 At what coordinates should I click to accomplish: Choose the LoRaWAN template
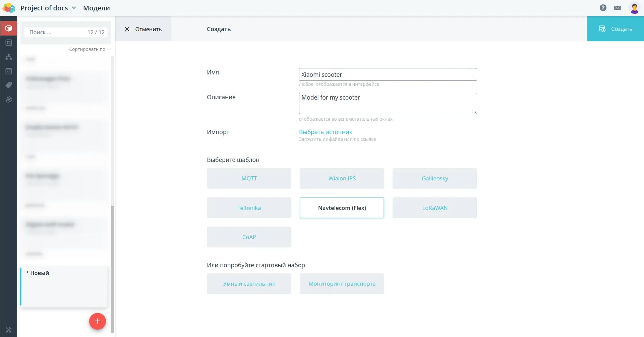(434, 208)
